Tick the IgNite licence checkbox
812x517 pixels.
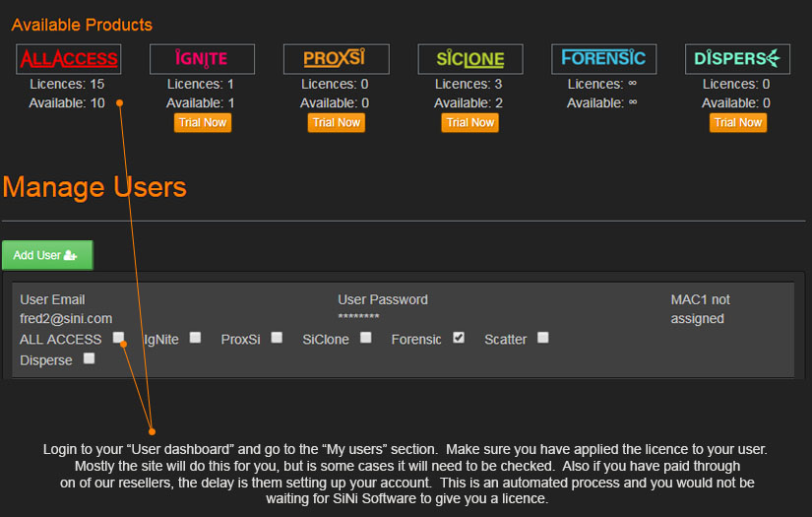[x=195, y=338]
